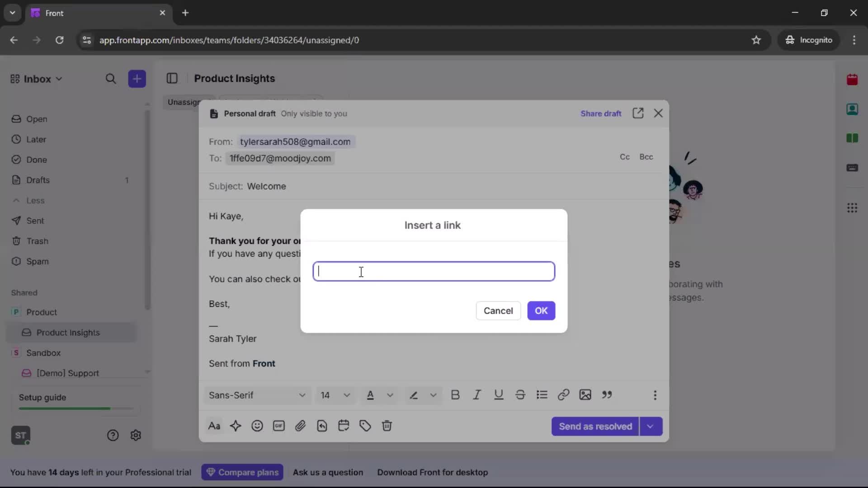Toggle the bulleted list formatting
Screen dimensions: 868x488
(542, 395)
